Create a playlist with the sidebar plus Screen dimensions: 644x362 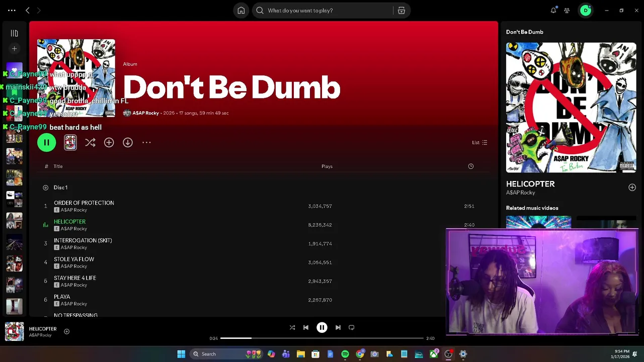click(15, 49)
